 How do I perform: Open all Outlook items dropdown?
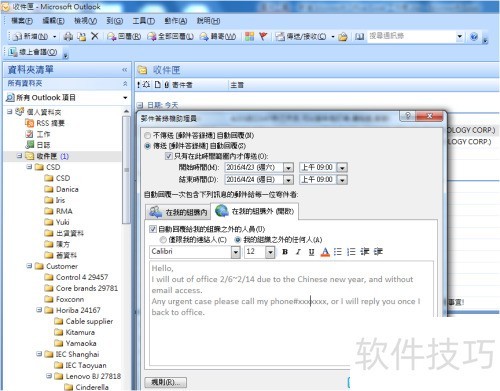125,98
